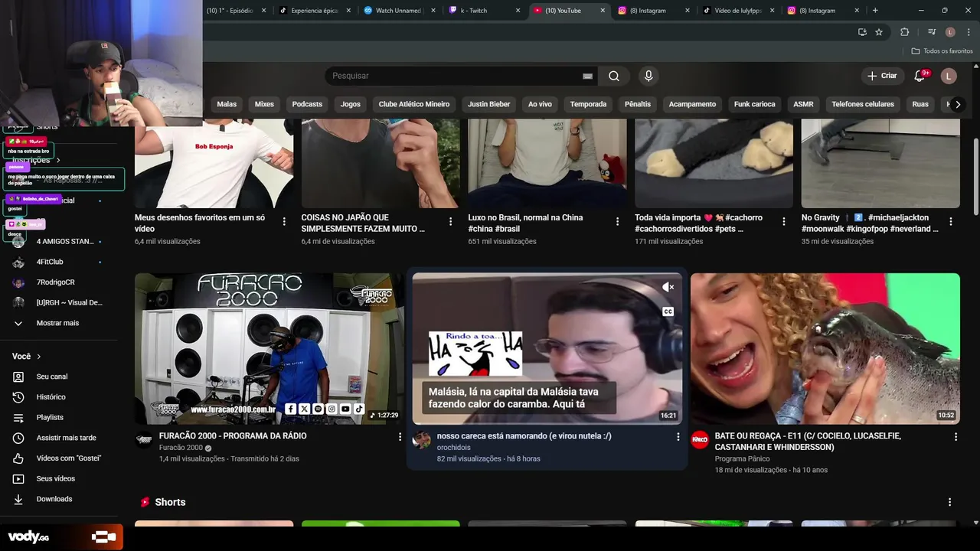Switch to k - Twitch tab
This screenshot has height=551, width=980.
pyautogui.click(x=485, y=11)
